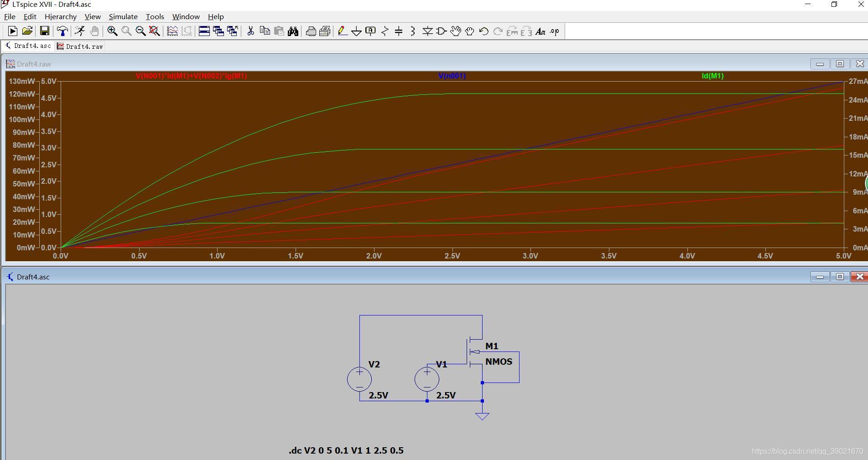Click the Redo arrow icon
Image resolution: width=868 pixels, height=460 pixels.
click(x=498, y=31)
